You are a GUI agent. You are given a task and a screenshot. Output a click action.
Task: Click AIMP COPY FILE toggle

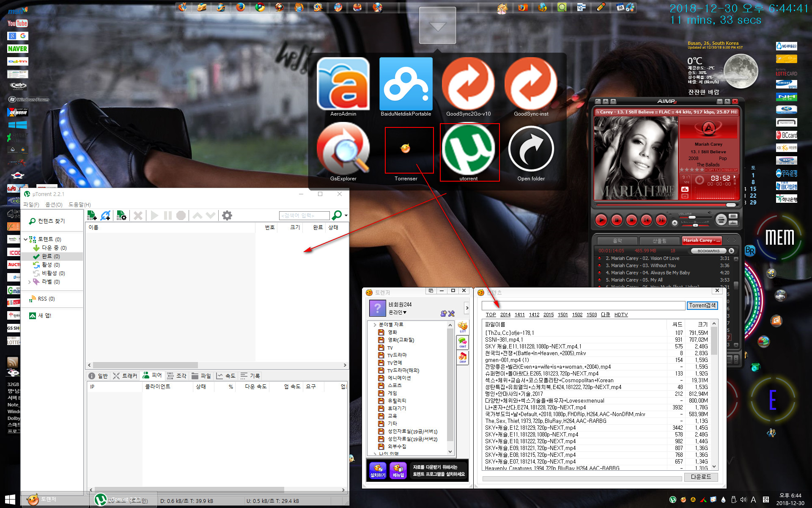tap(713, 170)
